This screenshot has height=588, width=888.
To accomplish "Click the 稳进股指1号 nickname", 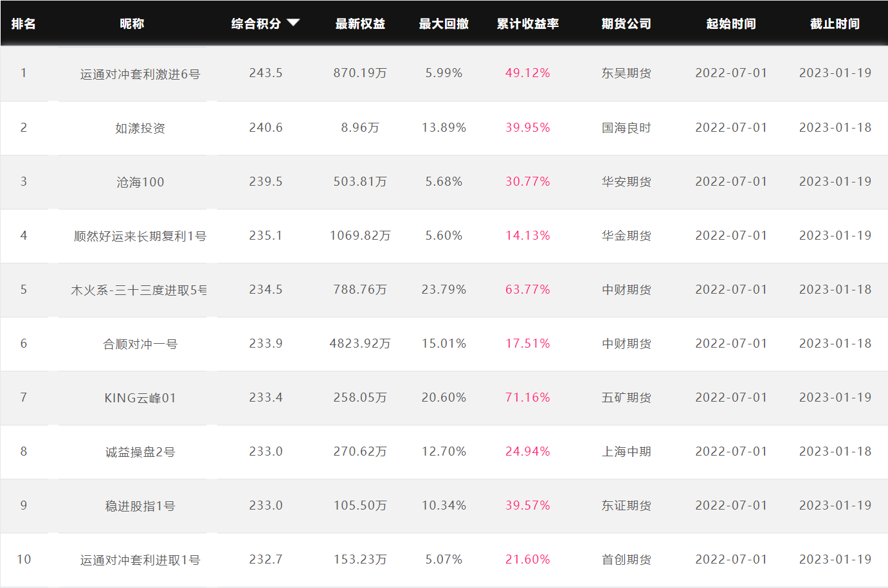I will coord(140,506).
